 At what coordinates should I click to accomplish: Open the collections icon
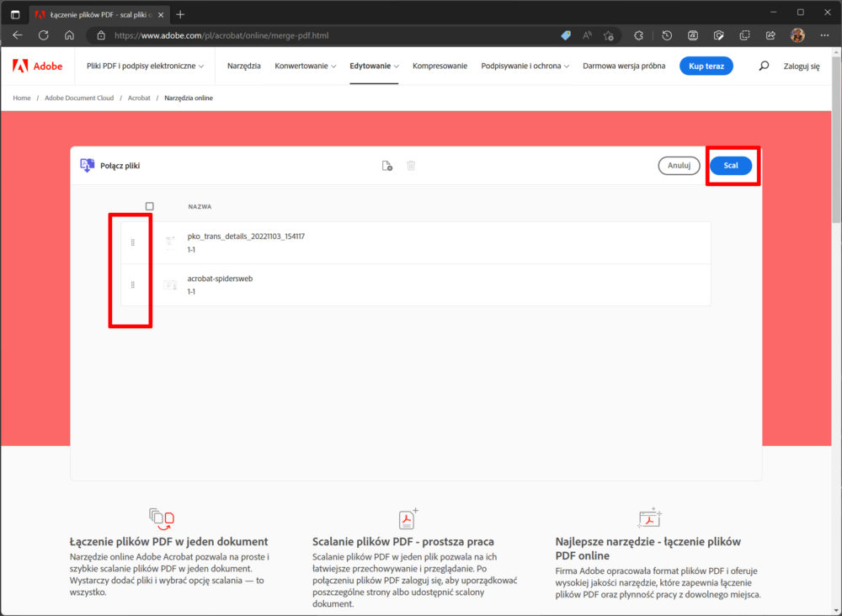tap(744, 35)
